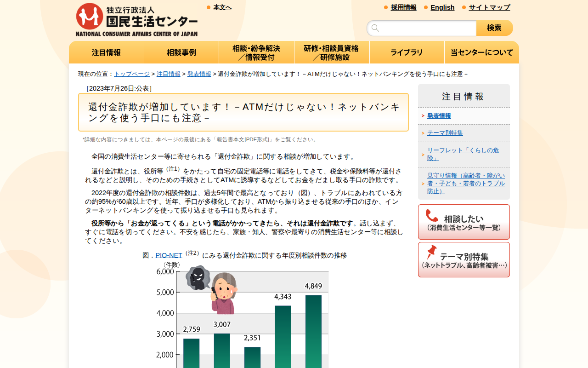Click the red pushpin icon on テーマ別特集 banner
Image resolution: width=588 pixels, height=368 pixels.
[x=431, y=252]
